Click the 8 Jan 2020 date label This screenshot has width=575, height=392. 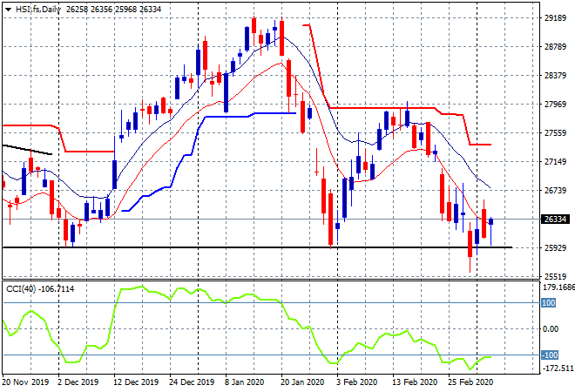[244, 382]
